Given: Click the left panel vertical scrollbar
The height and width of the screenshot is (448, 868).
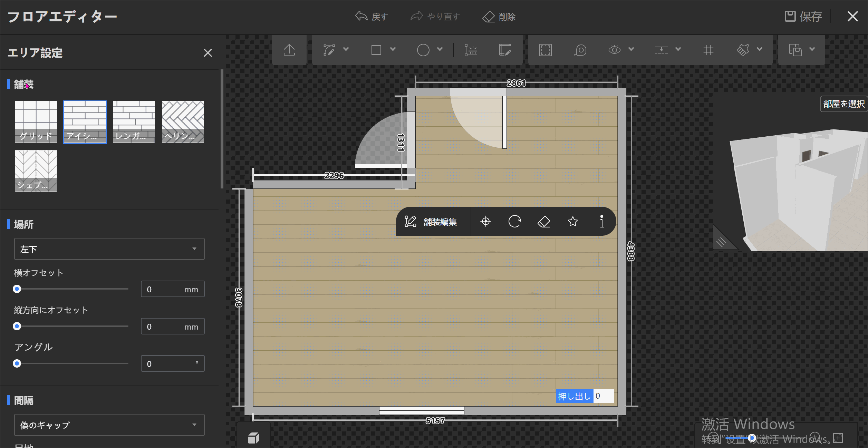Looking at the screenshot, I should click(x=222, y=129).
